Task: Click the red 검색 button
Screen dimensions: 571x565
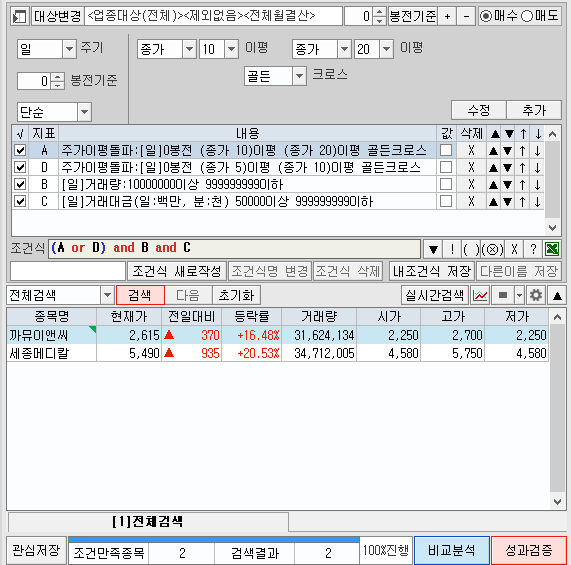Action: 140,295
